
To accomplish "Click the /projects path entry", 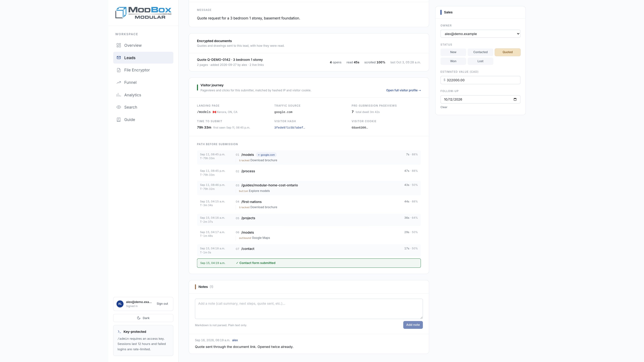I will (309, 220).
